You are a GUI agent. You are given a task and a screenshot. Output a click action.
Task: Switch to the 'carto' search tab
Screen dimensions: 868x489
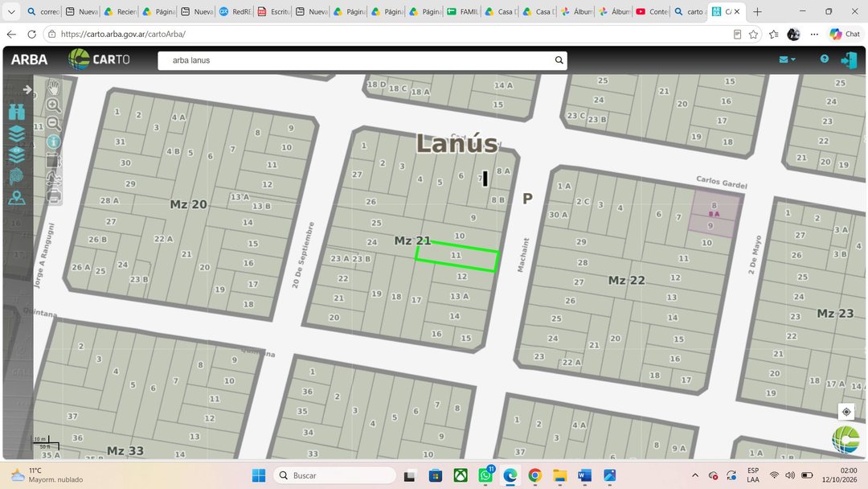point(690,11)
